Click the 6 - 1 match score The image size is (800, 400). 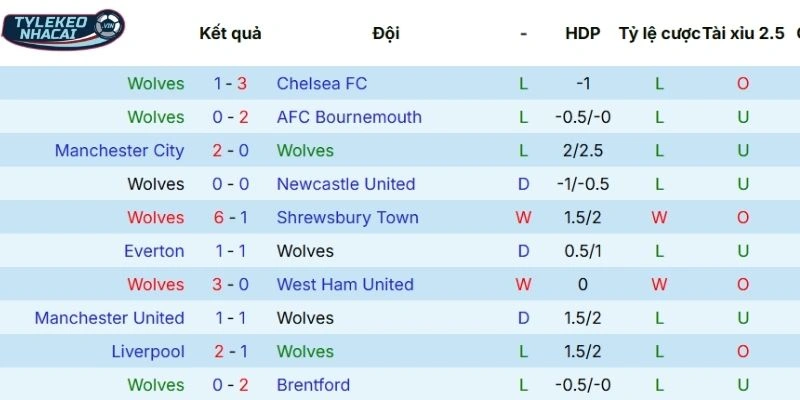(230, 218)
